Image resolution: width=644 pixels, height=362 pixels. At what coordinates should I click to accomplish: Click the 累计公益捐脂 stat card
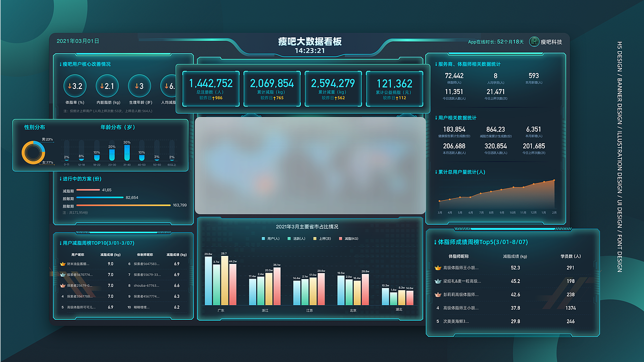coord(395,88)
